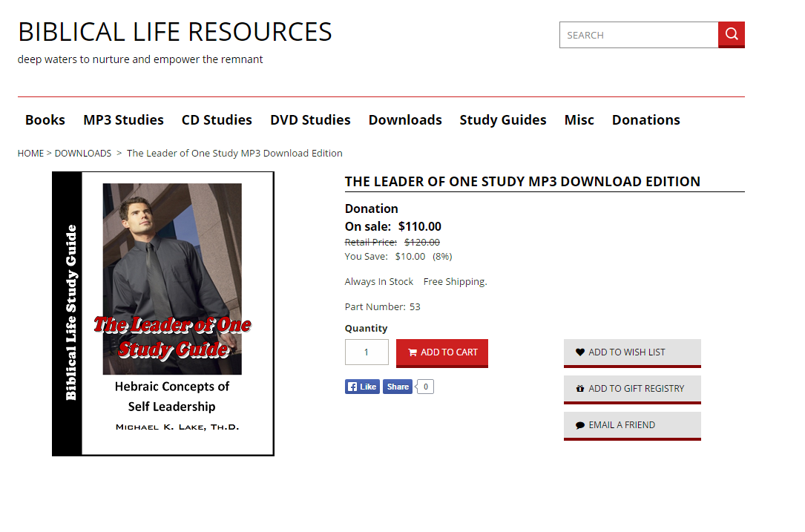
Task: Click the red magnifying glass search button
Action: (x=731, y=35)
